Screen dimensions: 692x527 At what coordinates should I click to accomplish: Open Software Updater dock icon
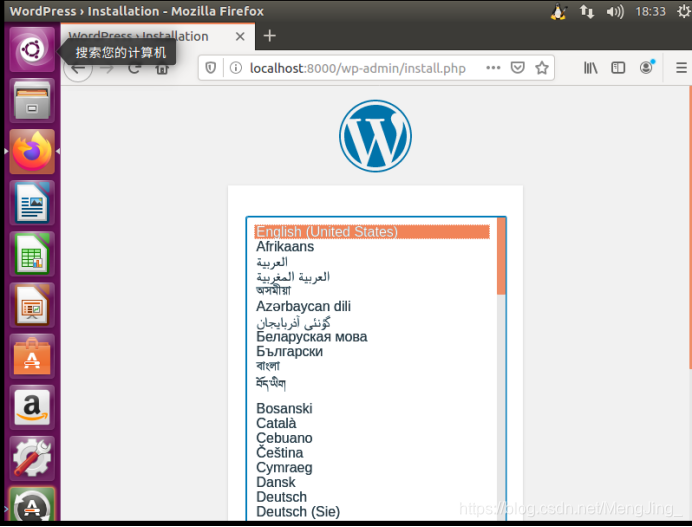coord(32,504)
